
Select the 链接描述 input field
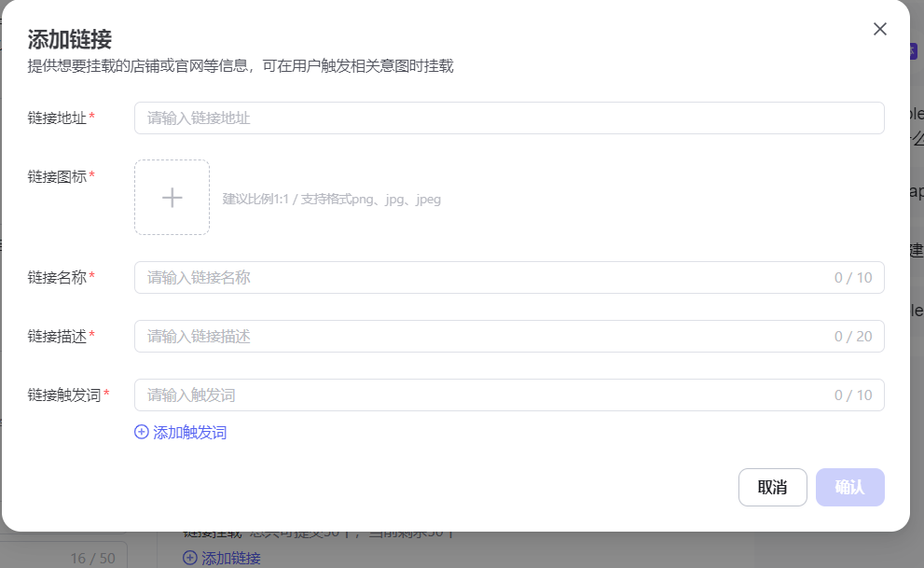[x=466, y=336]
